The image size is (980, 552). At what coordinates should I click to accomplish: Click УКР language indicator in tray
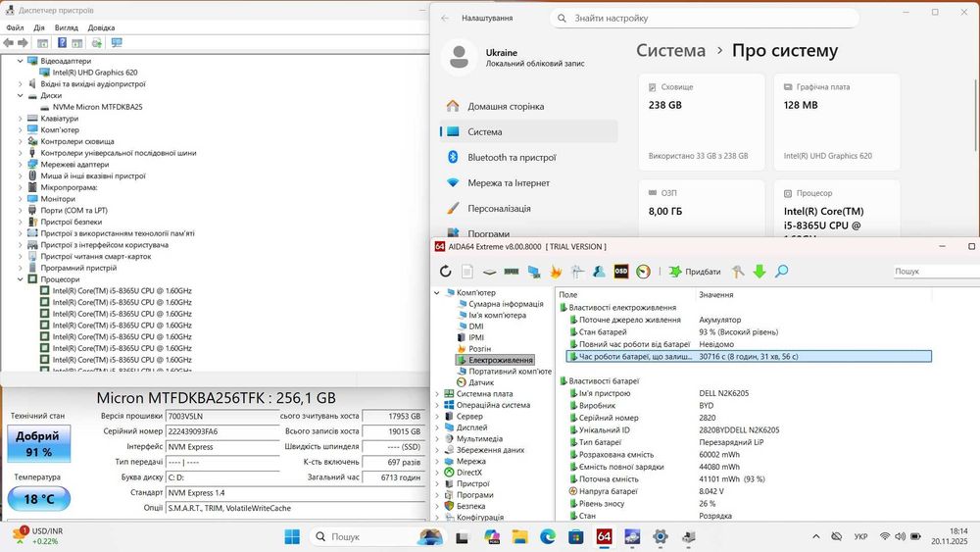860,536
